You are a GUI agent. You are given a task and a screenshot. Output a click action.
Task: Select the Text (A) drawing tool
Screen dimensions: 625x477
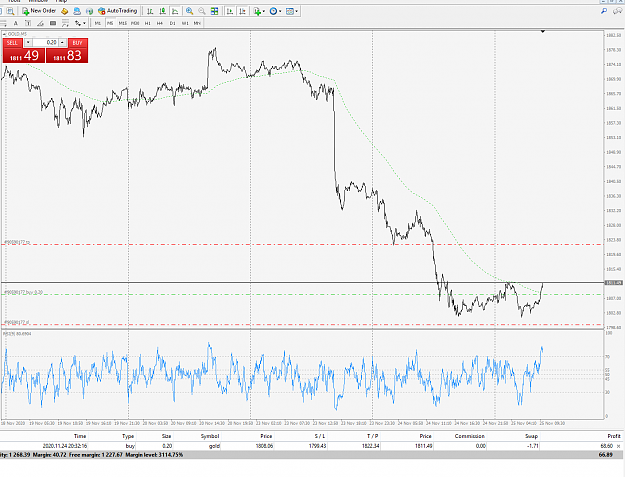16,23
